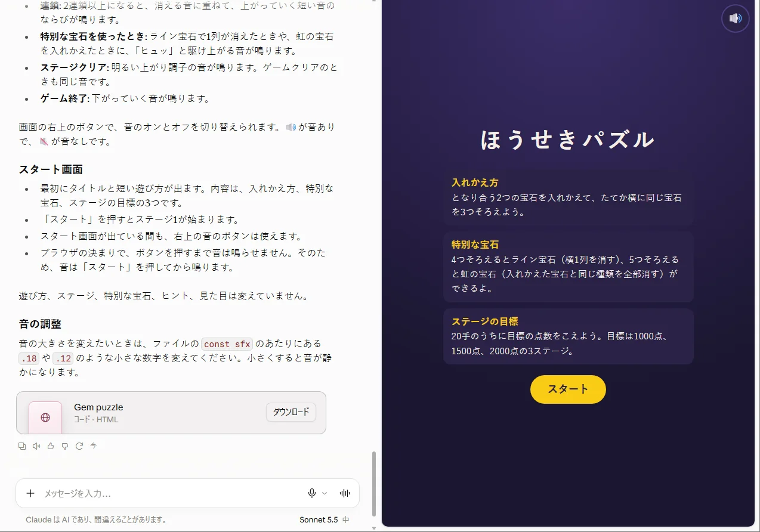Open the Sonnet 5.5 model selector

(324, 519)
